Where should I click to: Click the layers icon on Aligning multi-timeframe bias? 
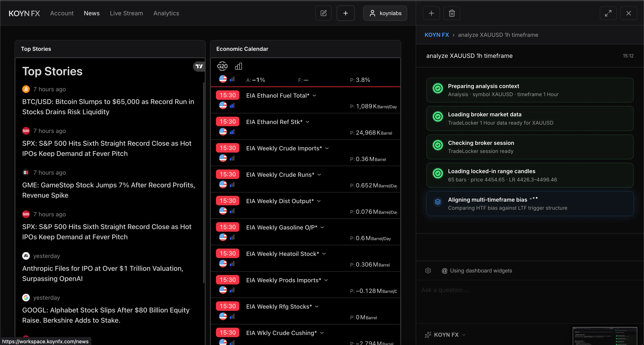click(438, 202)
